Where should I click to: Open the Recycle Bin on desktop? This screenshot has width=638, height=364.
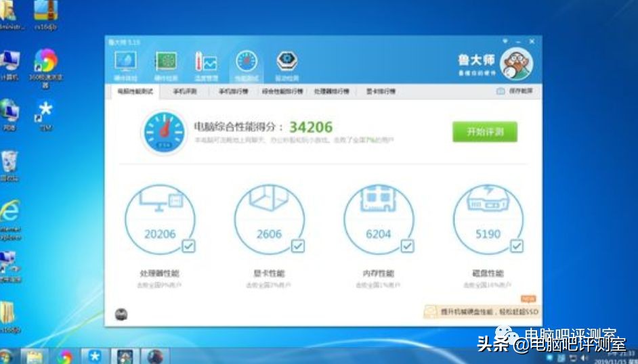(x=9, y=166)
